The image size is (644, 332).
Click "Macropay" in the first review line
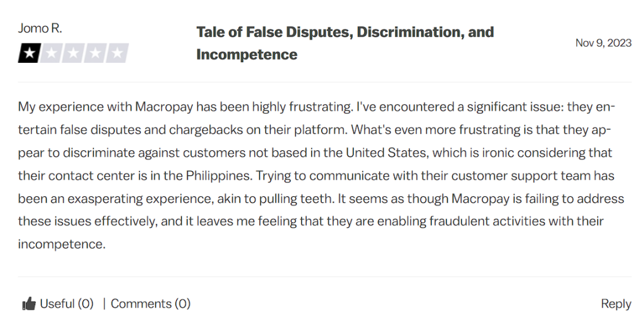pyautogui.click(x=164, y=107)
